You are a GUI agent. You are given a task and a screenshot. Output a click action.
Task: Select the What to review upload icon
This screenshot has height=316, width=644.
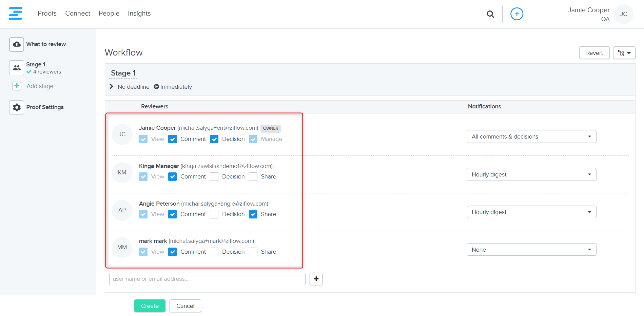point(17,44)
